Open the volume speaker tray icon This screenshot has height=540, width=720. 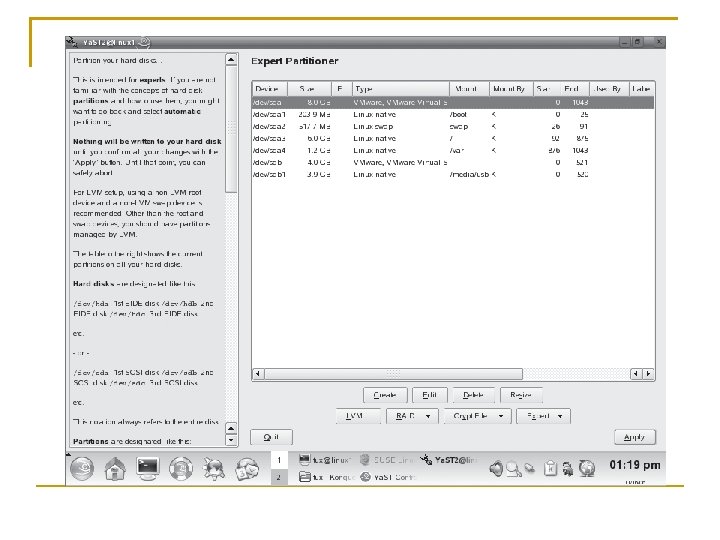(496, 469)
